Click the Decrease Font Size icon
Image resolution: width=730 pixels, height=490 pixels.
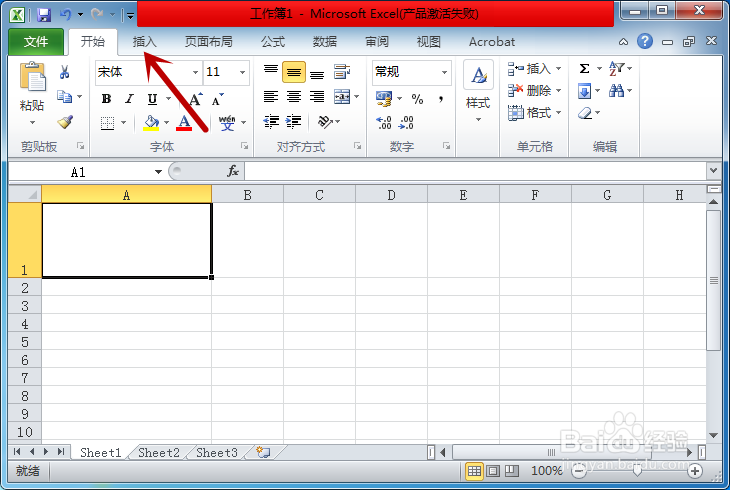pos(217,100)
